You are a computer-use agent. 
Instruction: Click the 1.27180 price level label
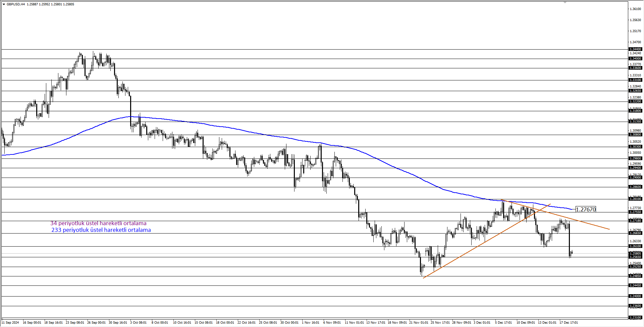tap(635, 221)
